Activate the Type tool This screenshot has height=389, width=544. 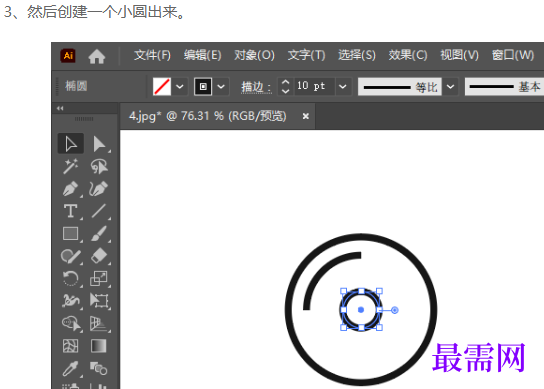[70, 211]
